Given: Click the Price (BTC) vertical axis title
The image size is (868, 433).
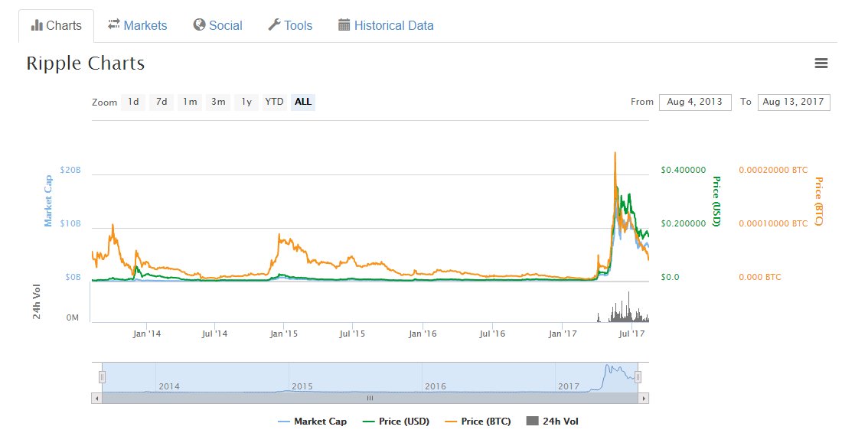Looking at the screenshot, I should (x=818, y=201).
